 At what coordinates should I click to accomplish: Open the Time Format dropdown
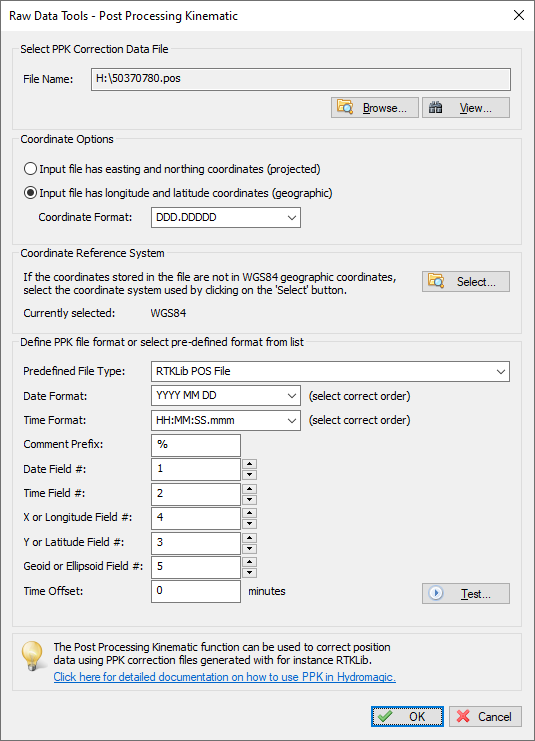226,420
